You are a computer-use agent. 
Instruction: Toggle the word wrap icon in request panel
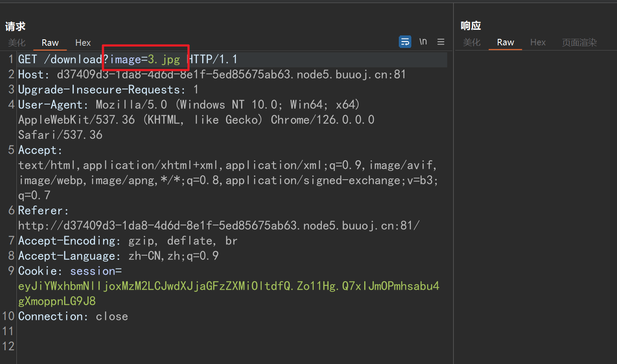(405, 42)
